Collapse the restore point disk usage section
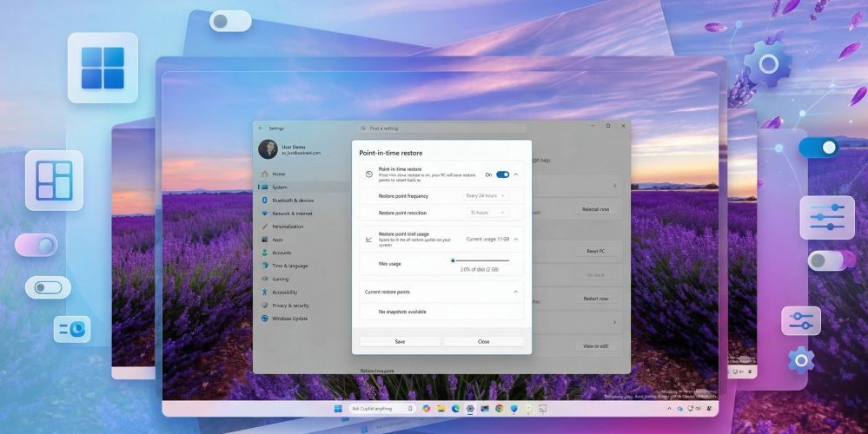Screen dimensions: 868x434 (x=516, y=239)
